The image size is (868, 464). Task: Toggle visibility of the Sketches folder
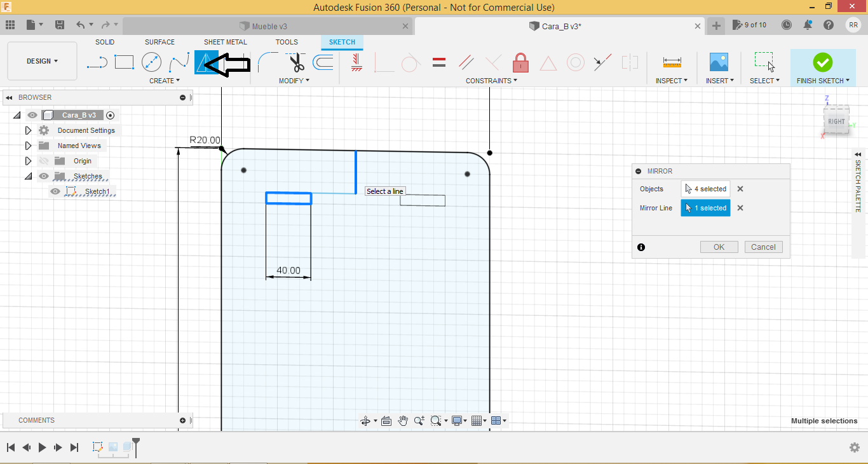[44, 176]
